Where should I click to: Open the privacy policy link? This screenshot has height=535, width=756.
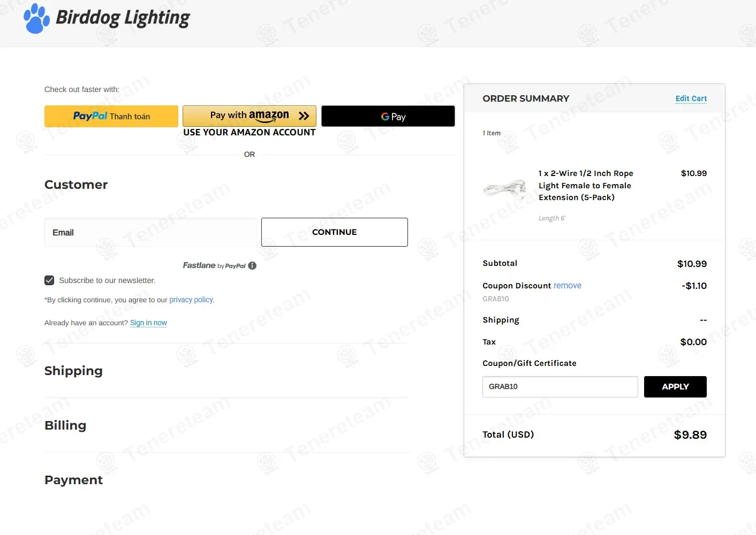click(191, 300)
